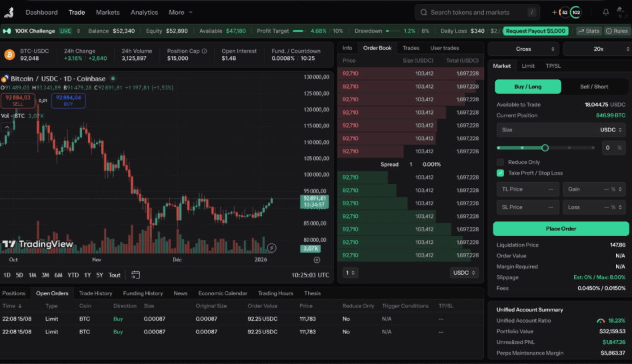This screenshot has width=632, height=364.
Task: Click the Position Cap info icon
Action: [x=205, y=51]
